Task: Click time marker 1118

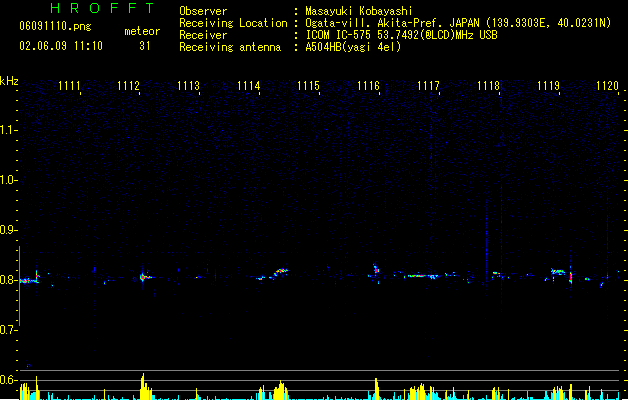Action: click(x=488, y=86)
